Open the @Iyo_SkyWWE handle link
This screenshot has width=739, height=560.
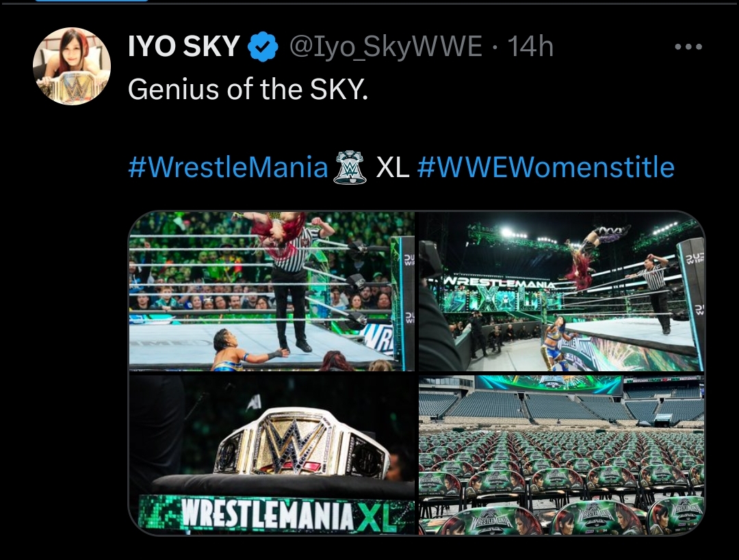(x=385, y=46)
